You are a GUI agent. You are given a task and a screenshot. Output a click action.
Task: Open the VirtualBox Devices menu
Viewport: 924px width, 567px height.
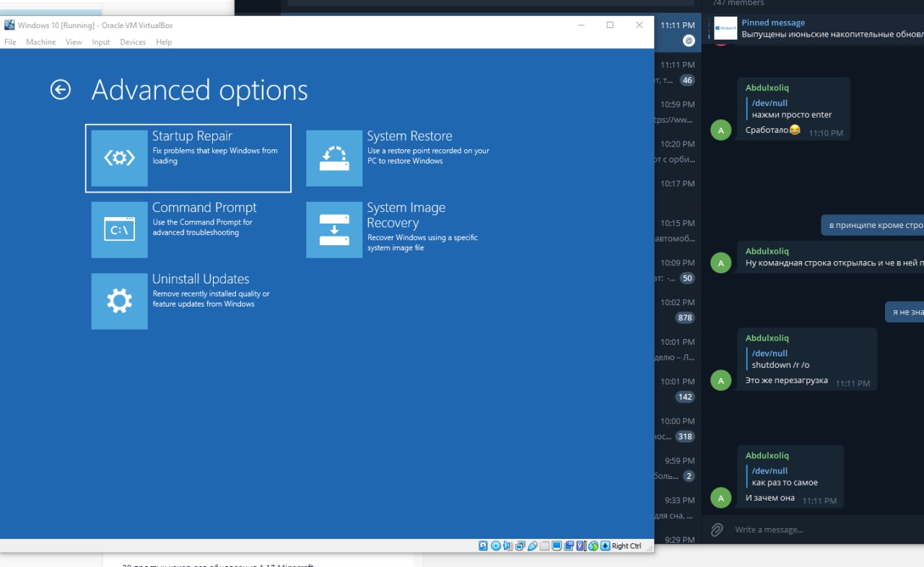point(133,42)
